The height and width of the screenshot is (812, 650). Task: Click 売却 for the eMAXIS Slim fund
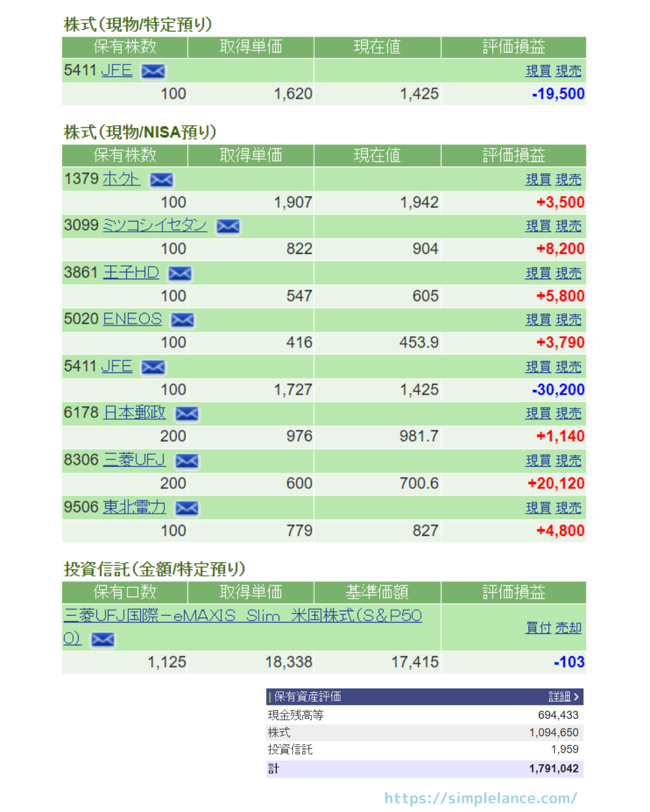tap(568, 628)
